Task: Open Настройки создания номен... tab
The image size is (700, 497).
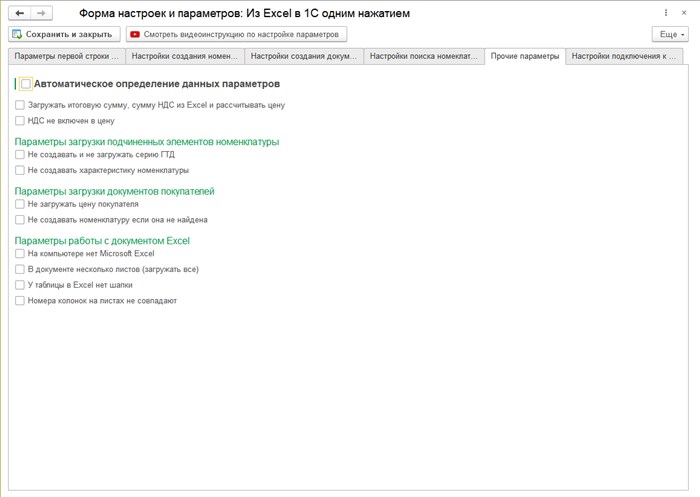Action: point(185,56)
